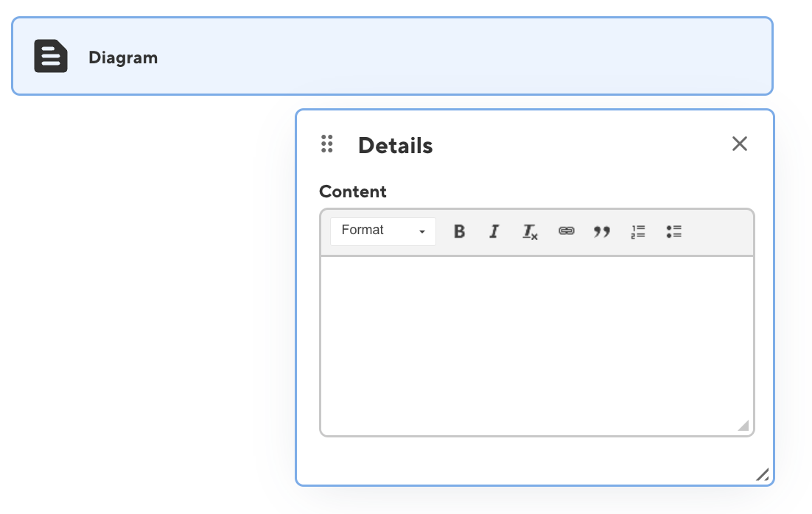
Task: Open the Format paragraph style dropdown
Action: point(376,230)
